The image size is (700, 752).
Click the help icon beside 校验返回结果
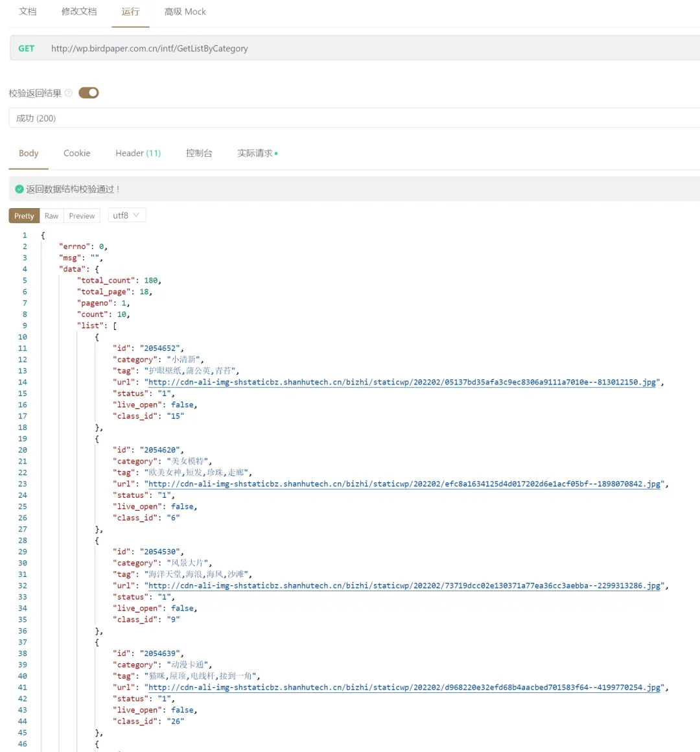tap(69, 93)
